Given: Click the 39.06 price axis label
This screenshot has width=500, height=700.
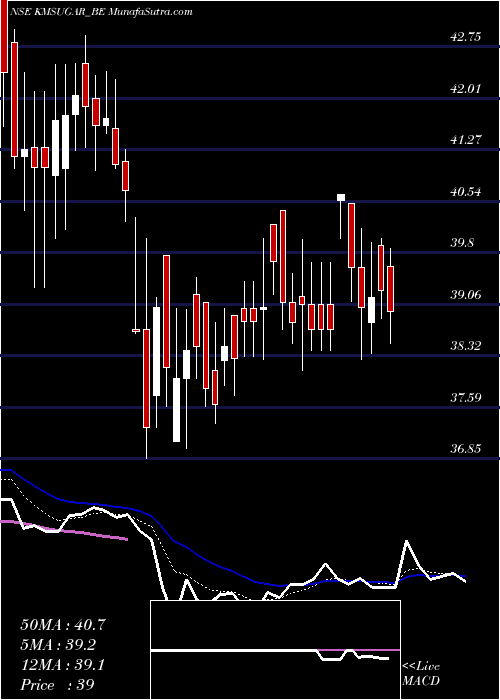Looking at the screenshot, I should tap(466, 295).
